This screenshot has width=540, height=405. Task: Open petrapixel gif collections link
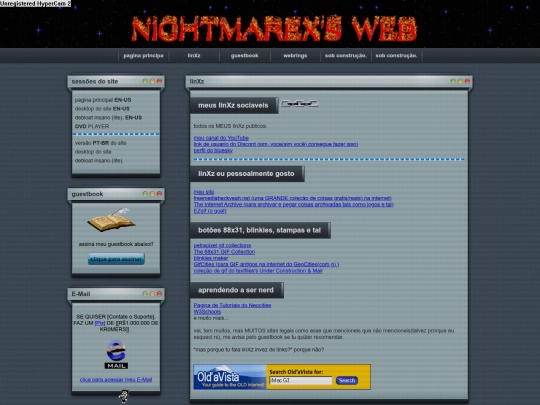[x=222, y=246]
